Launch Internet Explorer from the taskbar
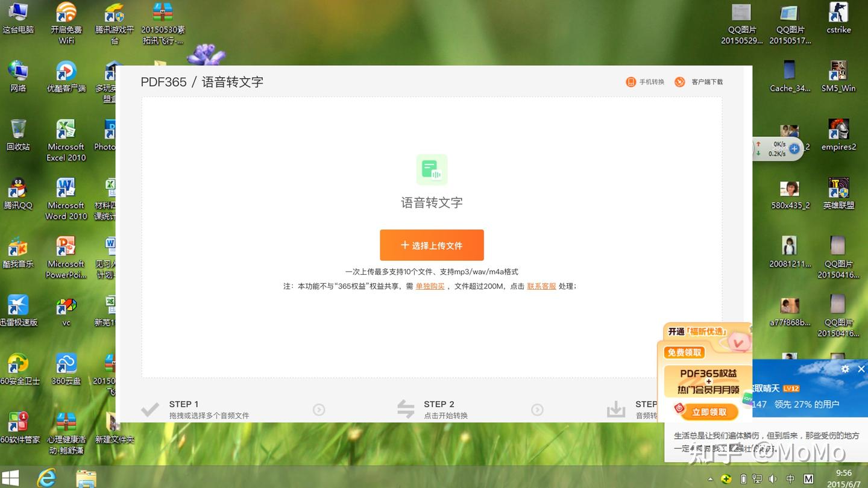 pyautogui.click(x=46, y=478)
